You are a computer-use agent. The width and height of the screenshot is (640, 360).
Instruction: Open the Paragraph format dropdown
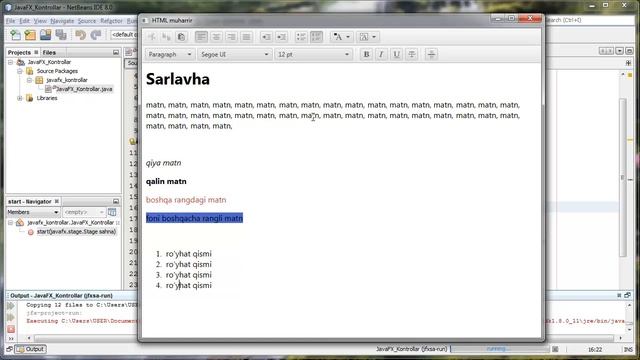(x=169, y=54)
